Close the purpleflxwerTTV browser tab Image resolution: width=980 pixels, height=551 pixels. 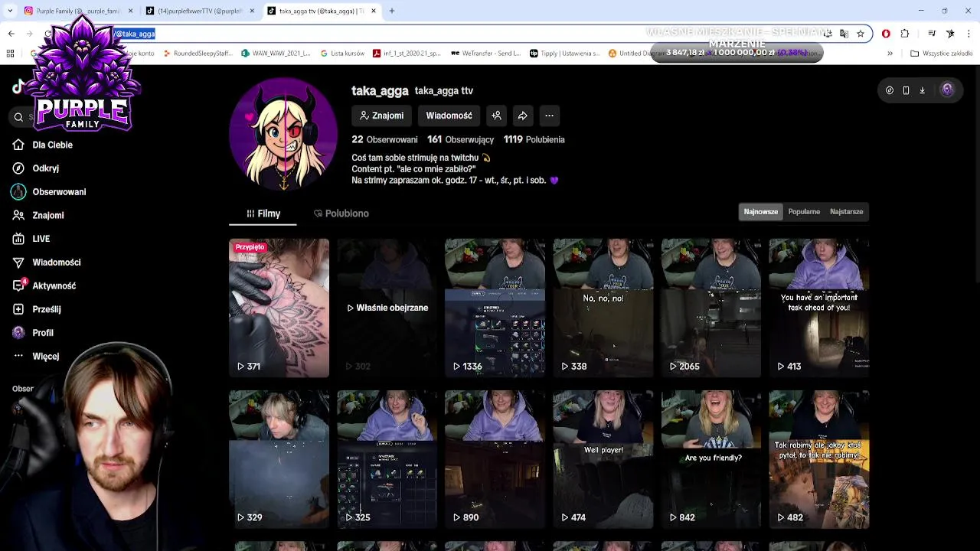click(252, 11)
